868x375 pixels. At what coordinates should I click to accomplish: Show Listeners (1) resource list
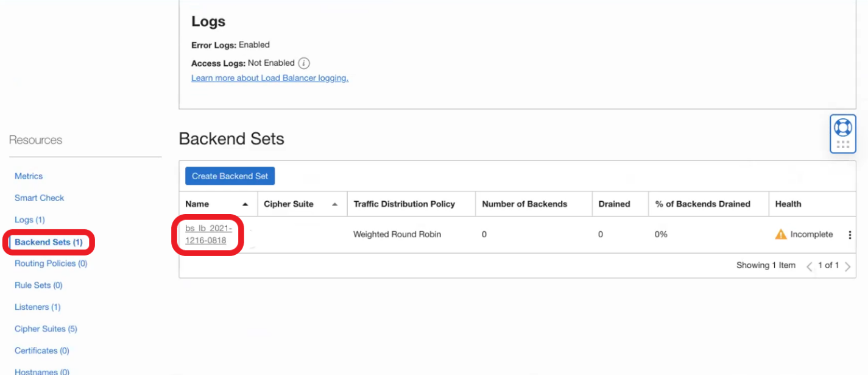(x=37, y=307)
